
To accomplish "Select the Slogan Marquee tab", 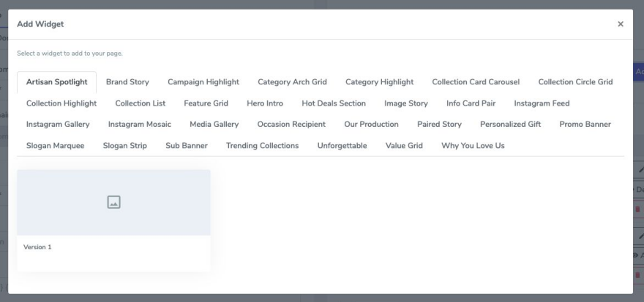I will (x=55, y=146).
